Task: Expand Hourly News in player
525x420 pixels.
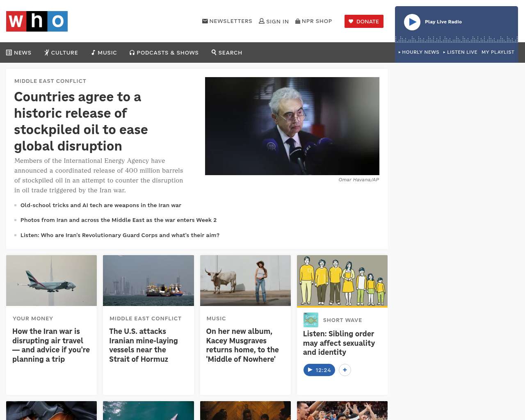Action: (419, 52)
